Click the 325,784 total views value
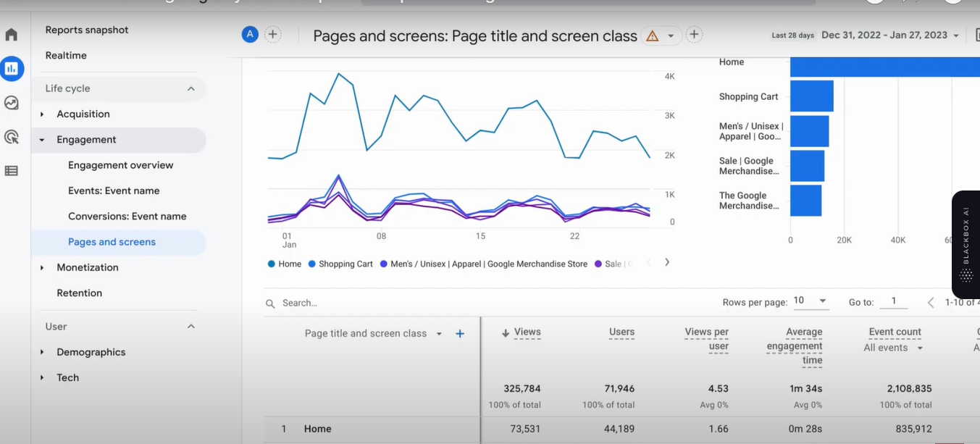Image resolution: width=980 pixels, height=444 pixels. [x=522, y=389]
